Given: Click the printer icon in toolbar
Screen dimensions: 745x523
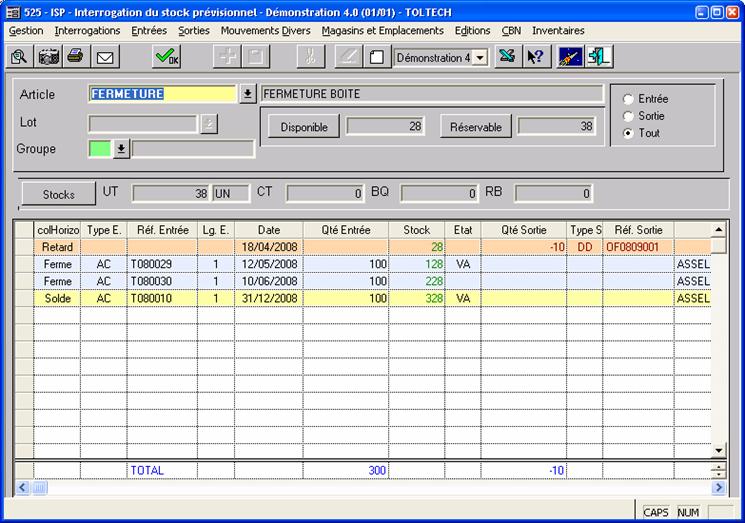Looking at the screenshot, I should [x=75, y=57].
